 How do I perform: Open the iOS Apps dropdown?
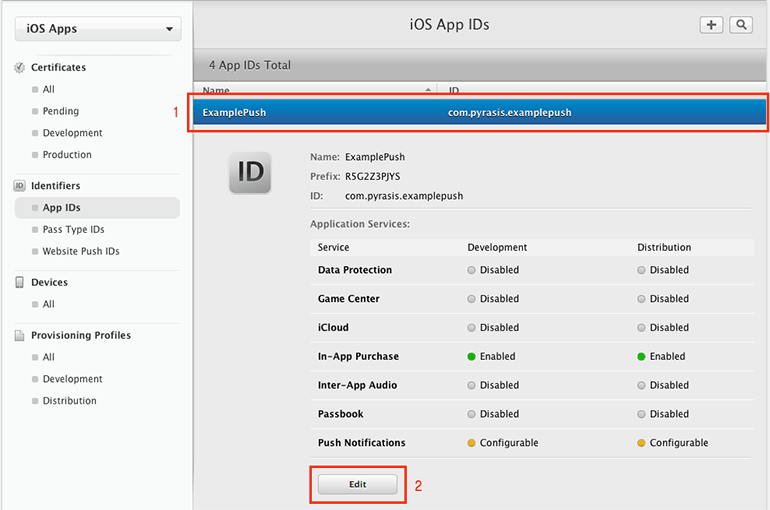(98, 29)
